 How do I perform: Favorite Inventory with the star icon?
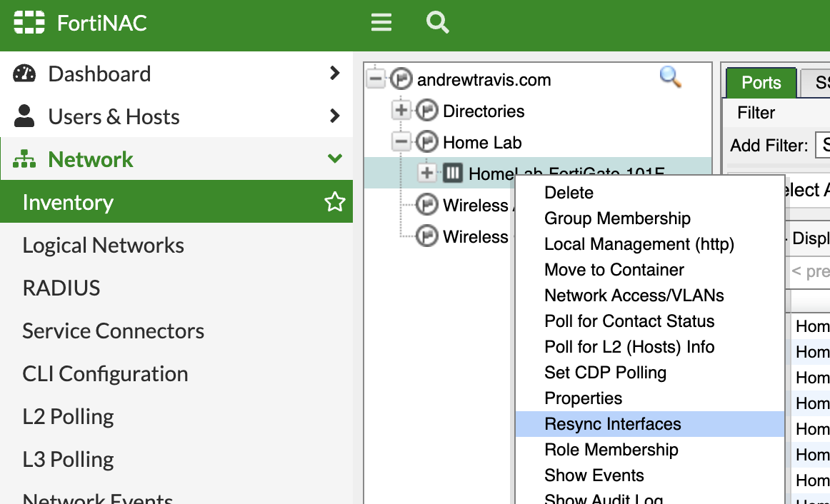[x=334, y=201]
